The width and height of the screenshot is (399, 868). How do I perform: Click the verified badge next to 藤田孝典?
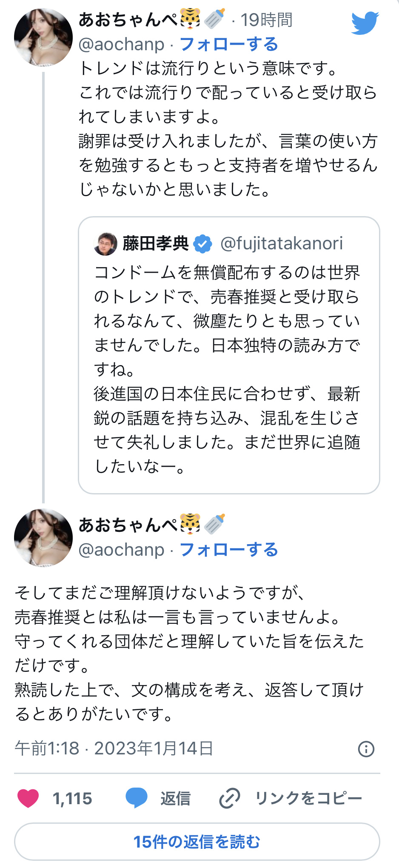pyautogui.click(x=202, y=244)
